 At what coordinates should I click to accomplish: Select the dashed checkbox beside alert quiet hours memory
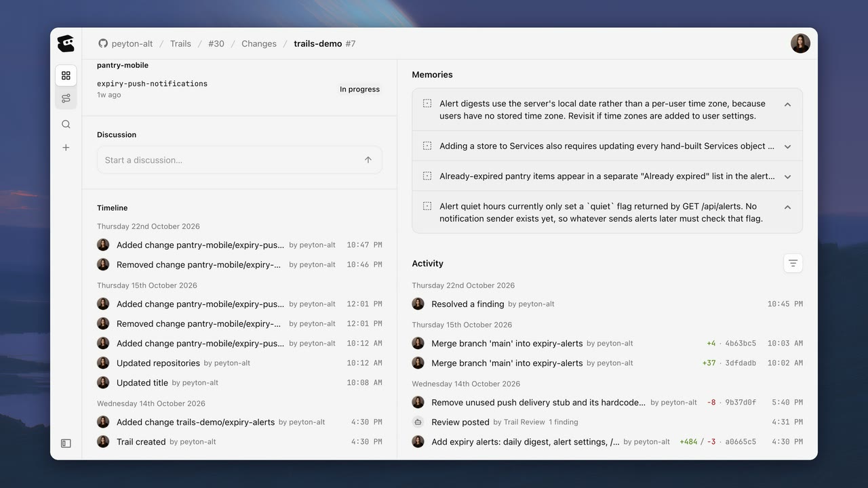point(427,206)
